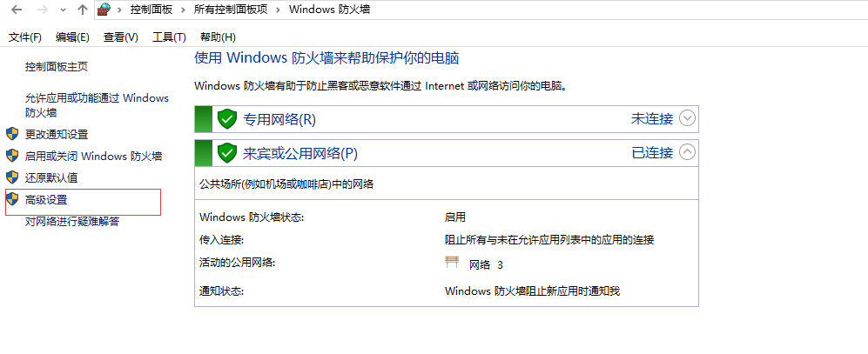This screenshot has height=354, width=868.
Task: Open the 文件(F) menu
Action: 25,37
